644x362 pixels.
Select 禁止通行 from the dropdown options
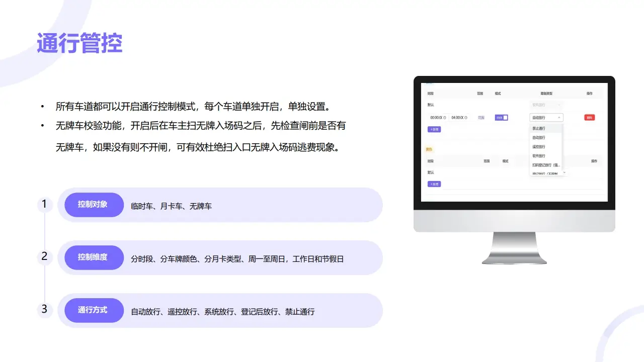(538, 128)
